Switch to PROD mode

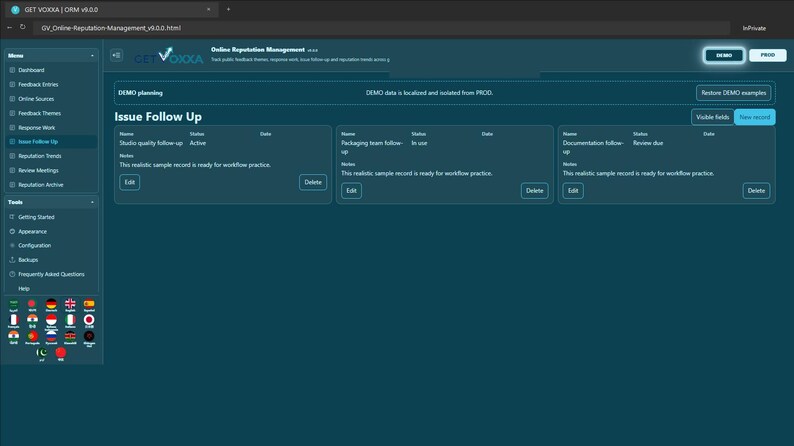click(768, 55)
